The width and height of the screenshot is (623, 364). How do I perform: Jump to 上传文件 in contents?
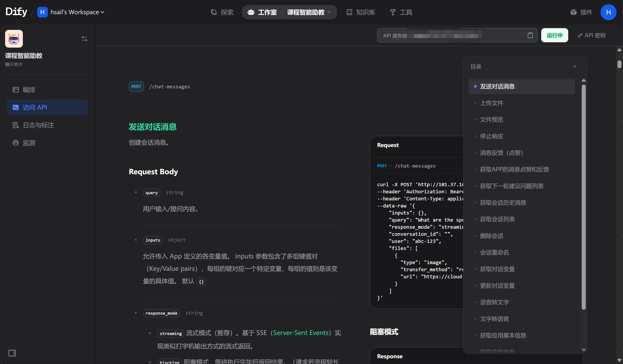pos(522,103)
